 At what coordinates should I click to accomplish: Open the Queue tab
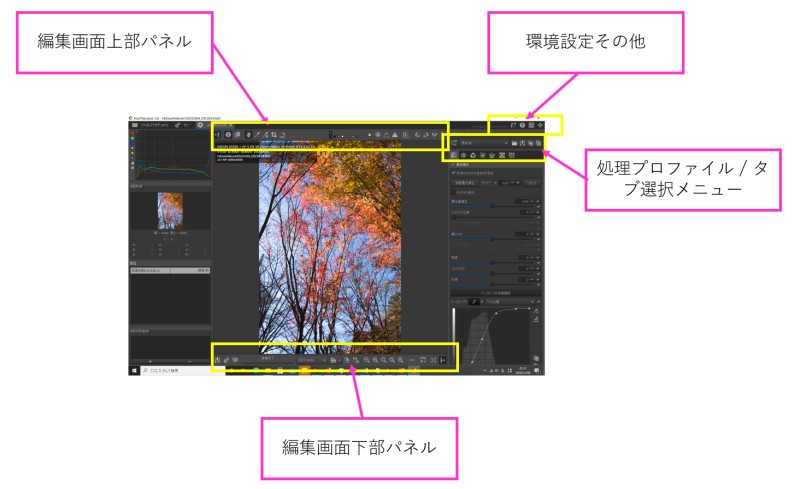tap(182, 125)
